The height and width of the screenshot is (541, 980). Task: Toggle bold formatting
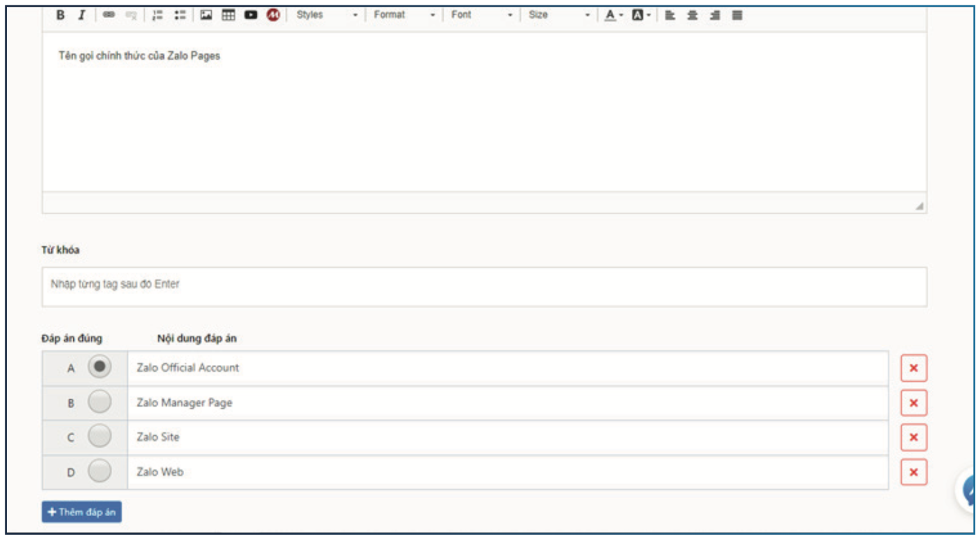(60, 15)
